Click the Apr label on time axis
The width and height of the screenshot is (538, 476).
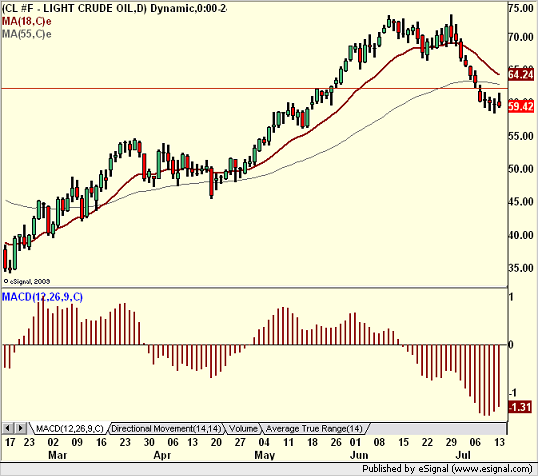point(162,455)
